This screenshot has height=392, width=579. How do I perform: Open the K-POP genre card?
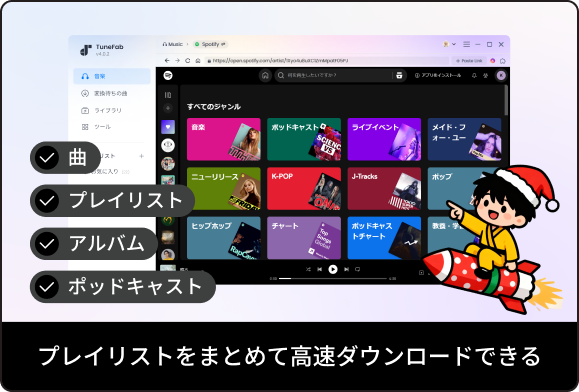click(304, 189)
